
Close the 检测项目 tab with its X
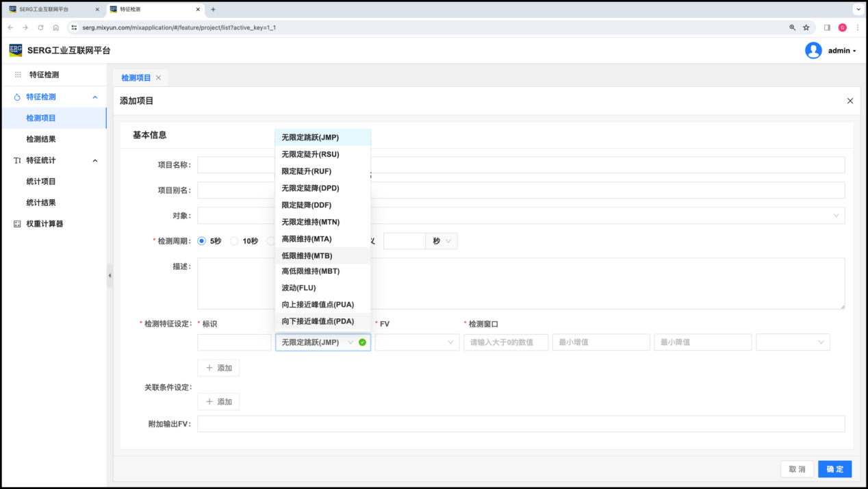pos(159,78)
